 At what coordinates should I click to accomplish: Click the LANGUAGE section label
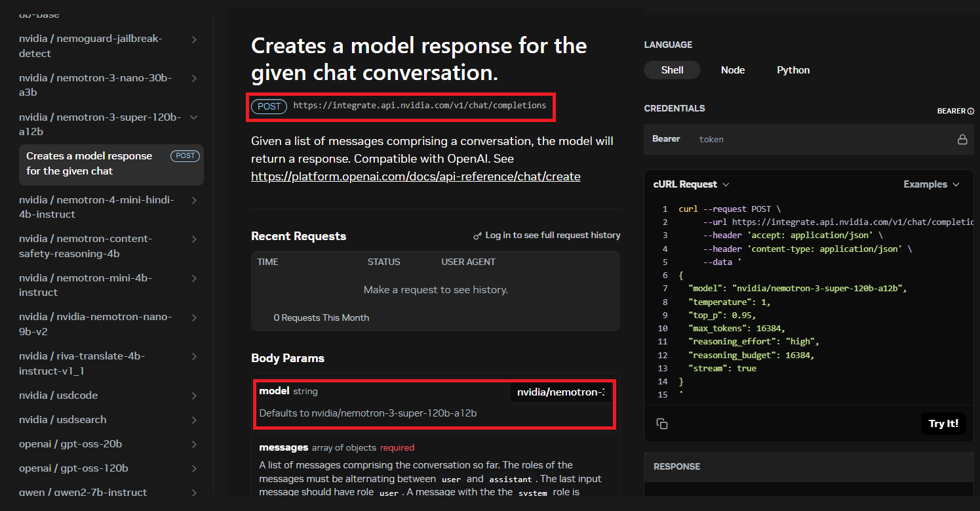click(668, 45)
